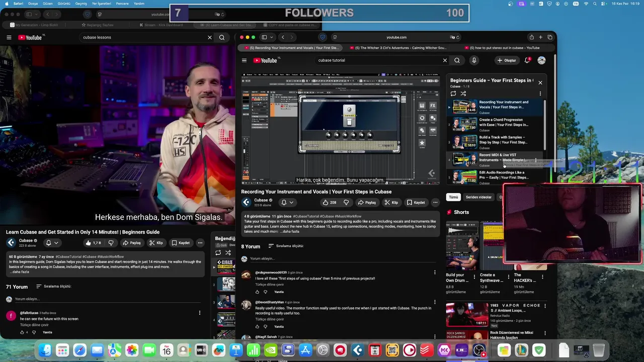Open notifications bell in front YouTube window
Screen dimensions: 644x362
click(527, 60)
